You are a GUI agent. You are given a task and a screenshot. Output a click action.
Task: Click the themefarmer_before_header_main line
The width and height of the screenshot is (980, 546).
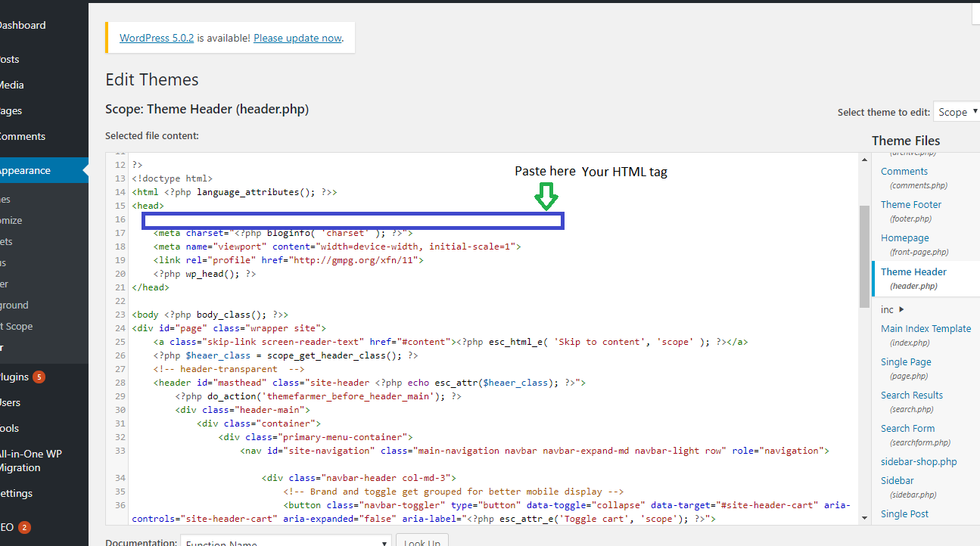click(x=319, y=396)
